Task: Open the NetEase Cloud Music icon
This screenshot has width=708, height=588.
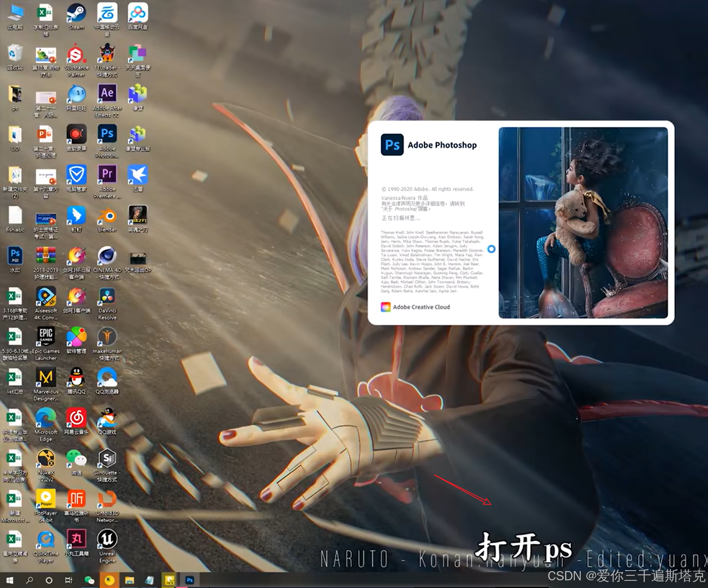Action: (x=76, y=421)
